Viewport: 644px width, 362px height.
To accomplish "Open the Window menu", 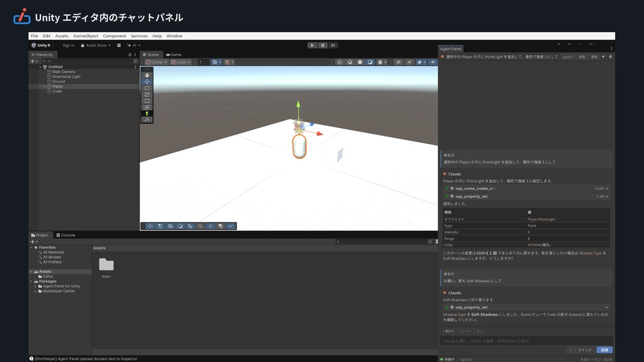I will coord(174,36).
